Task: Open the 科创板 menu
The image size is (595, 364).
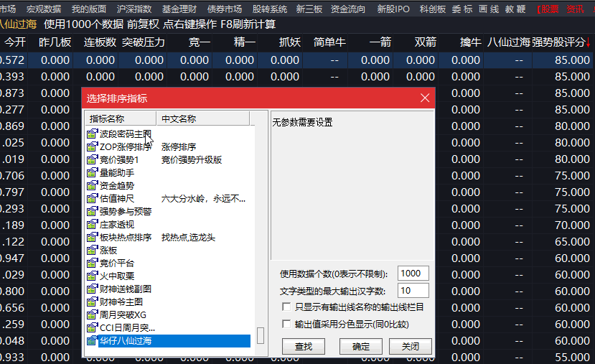Action: (x=433, y=9)
